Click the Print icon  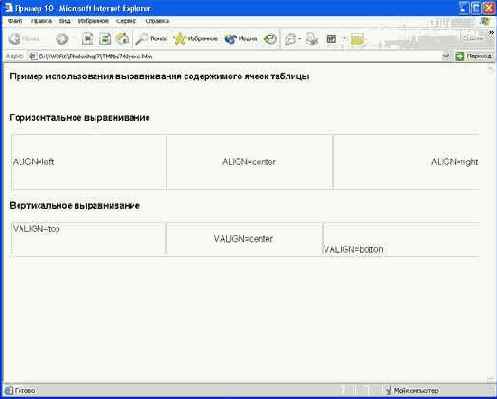(312, 39)
